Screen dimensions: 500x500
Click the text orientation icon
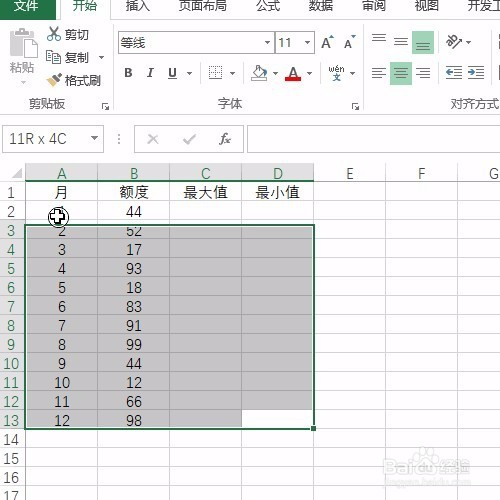coord(454,42)
